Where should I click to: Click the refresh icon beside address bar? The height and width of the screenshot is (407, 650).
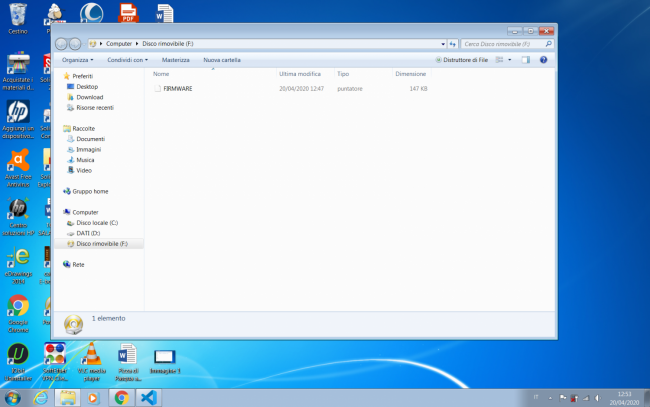(x=452, y=44)
